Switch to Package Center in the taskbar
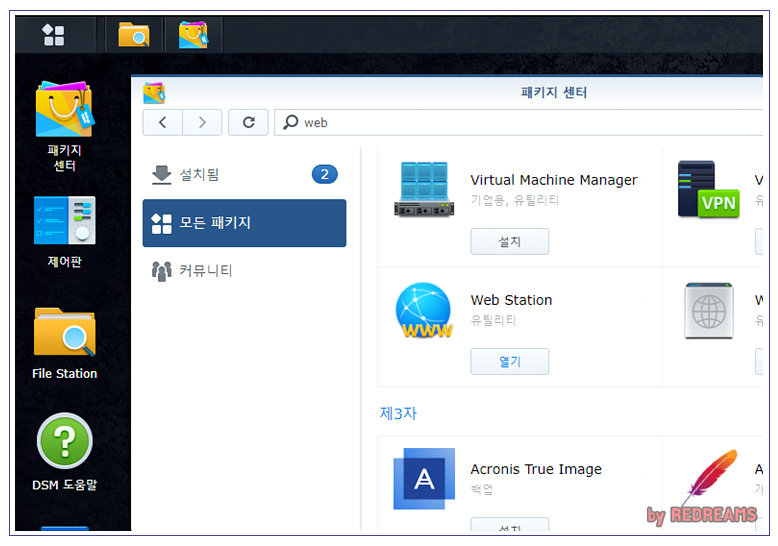Screen dimensions: 778x546 (193, 35)
